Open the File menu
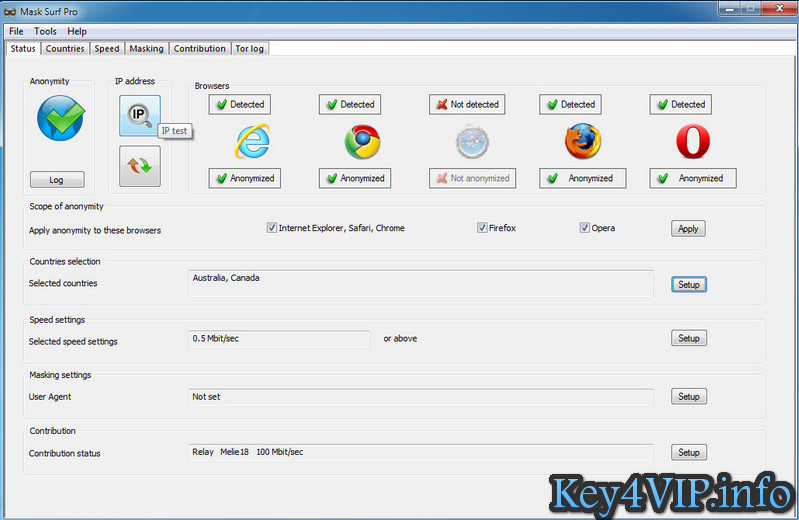This screenshot has width=799, height=520. click(16, 31)
